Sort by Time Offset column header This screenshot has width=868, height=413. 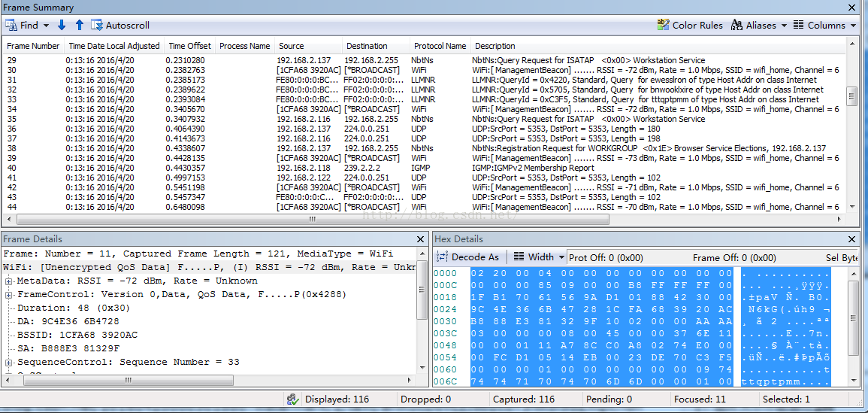pos(190,46)
